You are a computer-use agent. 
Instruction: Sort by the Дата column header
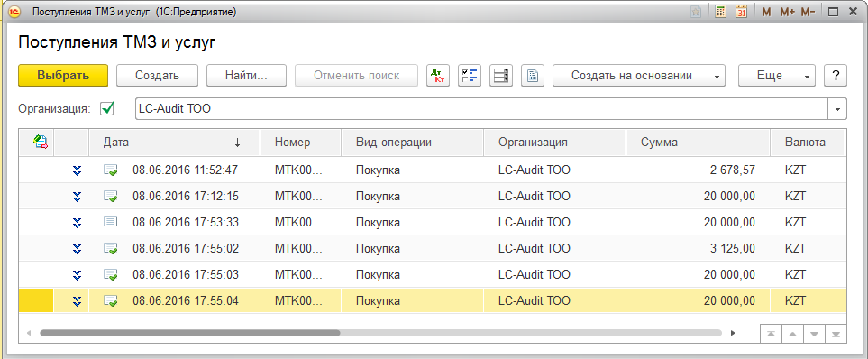click(174, 143)
